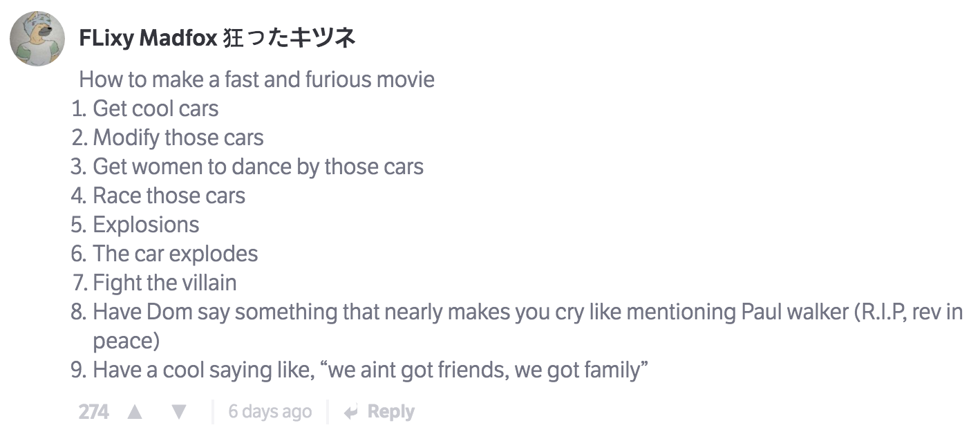Click the wrapped word 'peace)' in item 8
This screenshot has width=980, height=441.
(126, 341)
